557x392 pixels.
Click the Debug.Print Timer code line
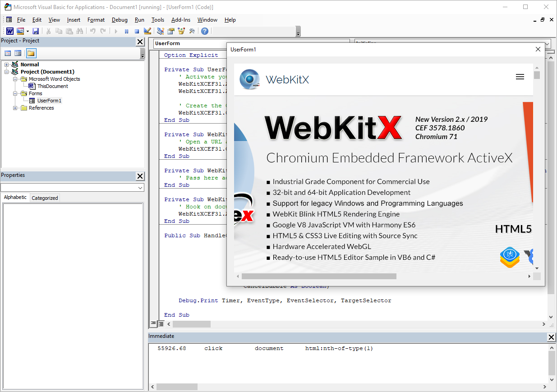[x=285, y=300]
